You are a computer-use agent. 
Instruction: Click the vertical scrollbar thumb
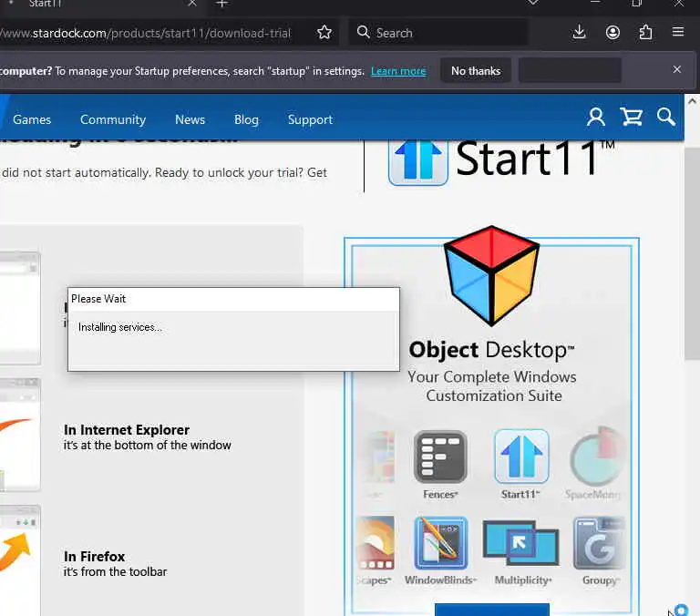pos(692,252)
